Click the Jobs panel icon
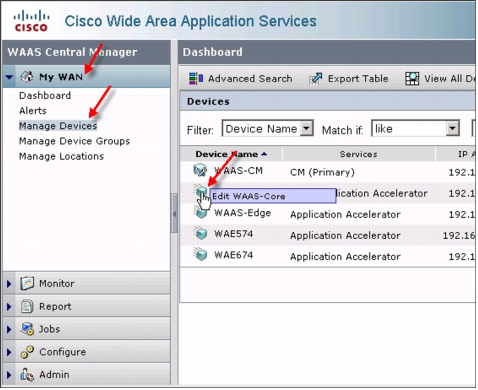The height and width of the screenshot is (390, 478). click(27, 329)
